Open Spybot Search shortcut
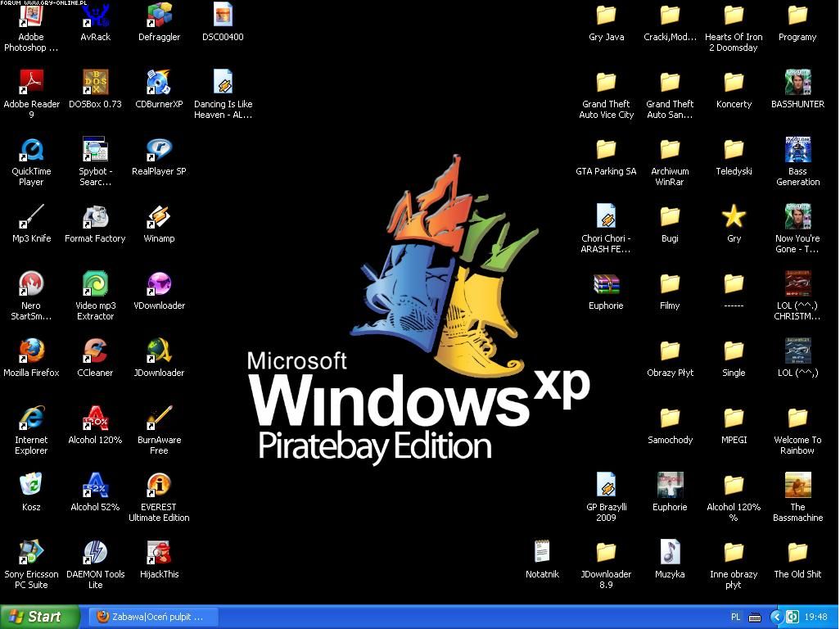Viewport: 840px width, 629px height. (x=95, y=149)
